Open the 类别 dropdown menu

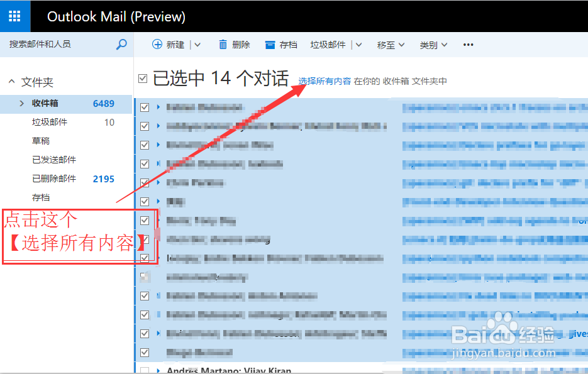(x=433, y=45)
